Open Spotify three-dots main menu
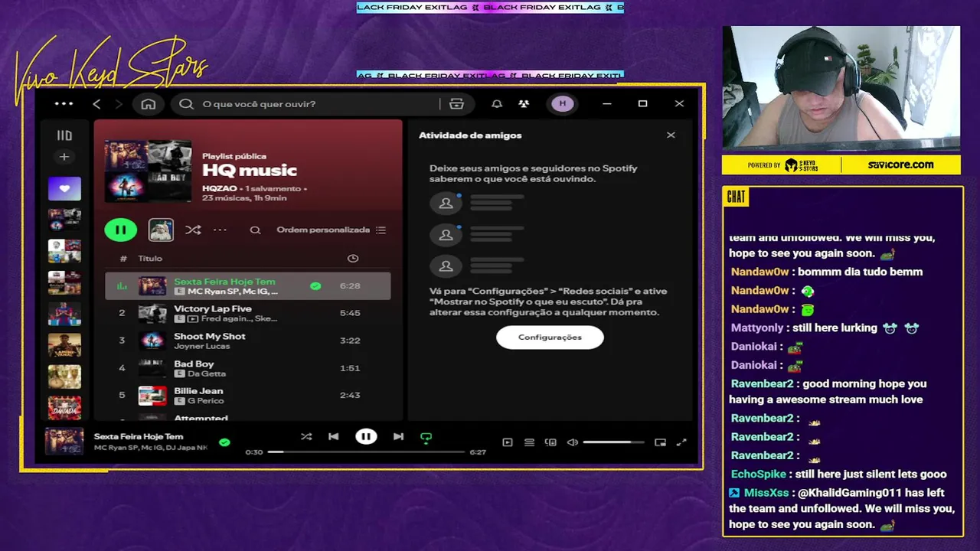This screenshot has height=551, width=980. [64, 104]
